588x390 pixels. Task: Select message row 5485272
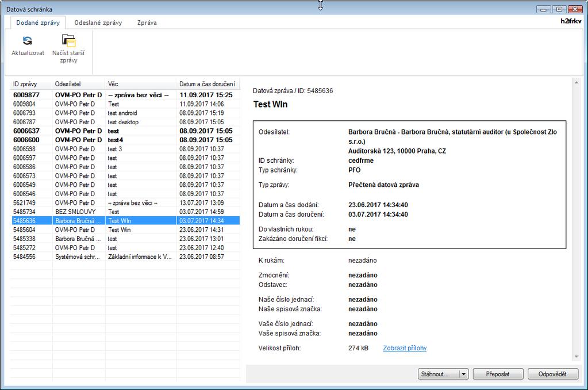point(125,248)
